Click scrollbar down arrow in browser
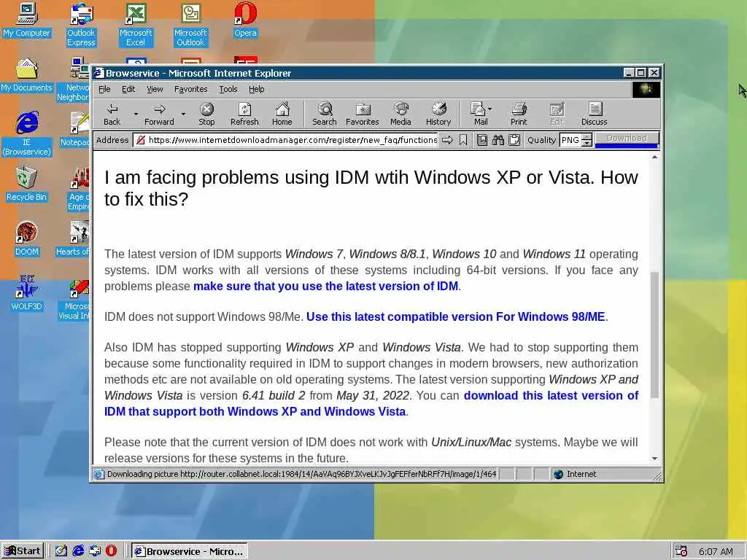 (654, 458)
